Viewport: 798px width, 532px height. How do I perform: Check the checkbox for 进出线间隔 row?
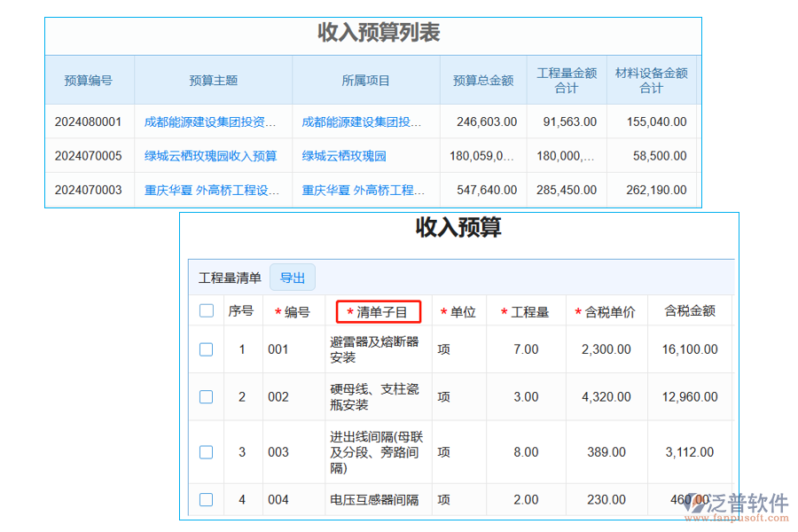point(206,451)
